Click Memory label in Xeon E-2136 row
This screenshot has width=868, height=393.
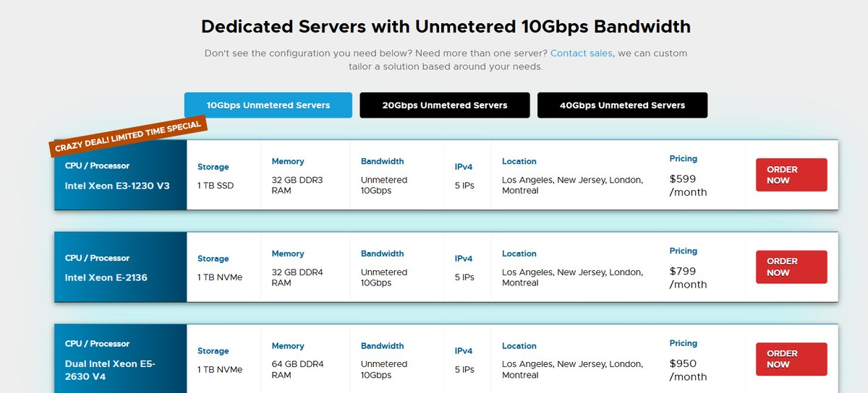288,254
